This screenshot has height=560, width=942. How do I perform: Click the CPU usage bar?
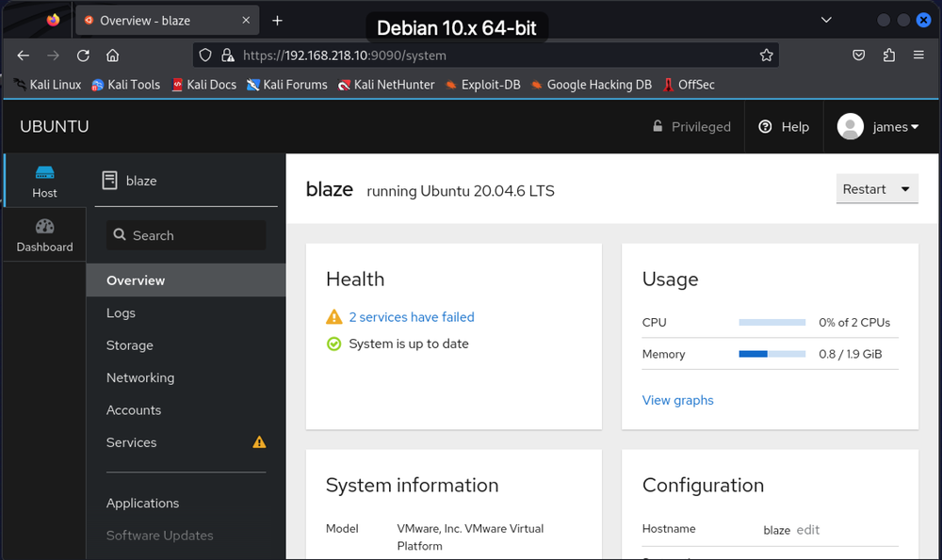pyautogui.click(x=772, y=322)
